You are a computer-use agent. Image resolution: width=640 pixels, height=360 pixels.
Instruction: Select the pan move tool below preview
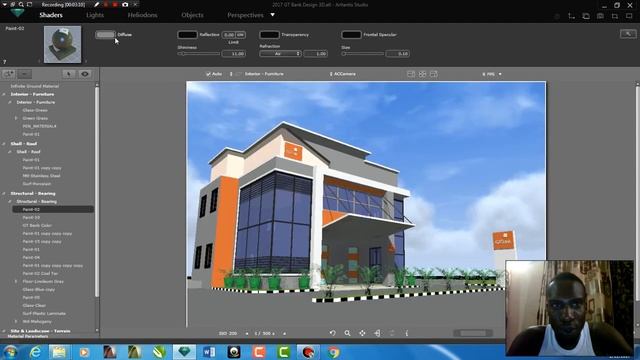(362, 333)
